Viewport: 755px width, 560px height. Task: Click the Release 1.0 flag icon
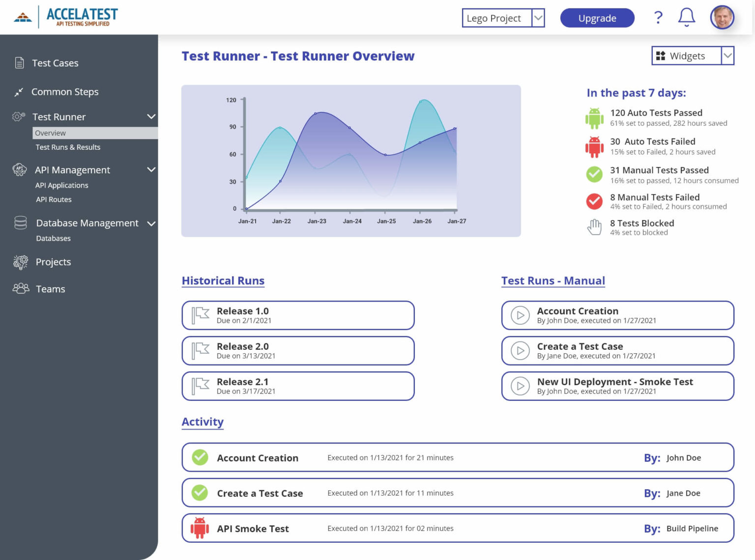pyautogui.click(x=201, y=315)
